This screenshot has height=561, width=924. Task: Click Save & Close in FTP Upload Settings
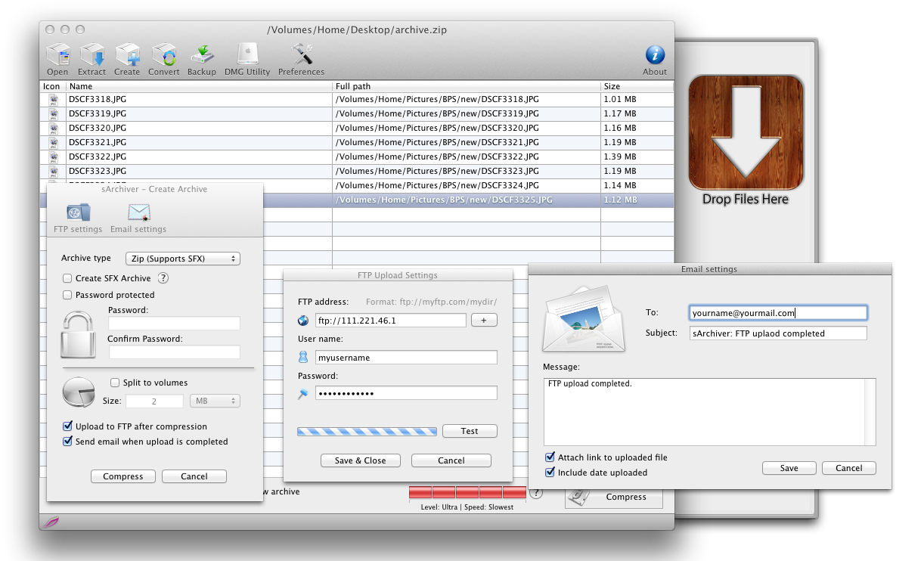click(x=360, y=460)
